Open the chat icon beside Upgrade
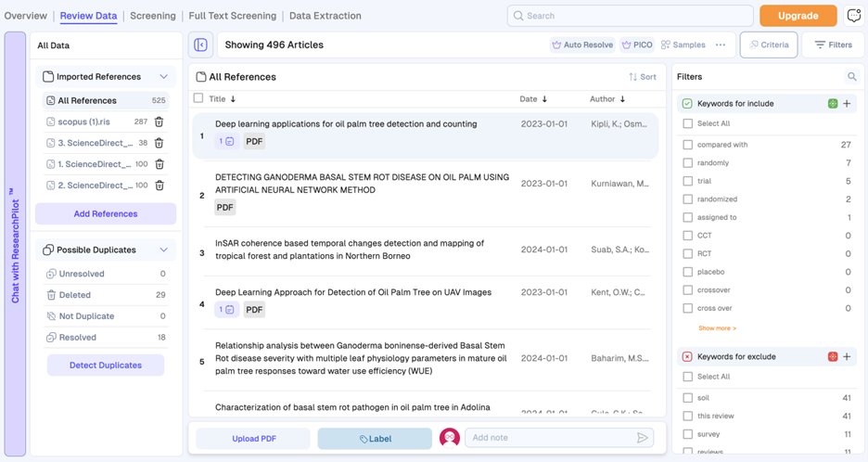 [x=853, y=16]
